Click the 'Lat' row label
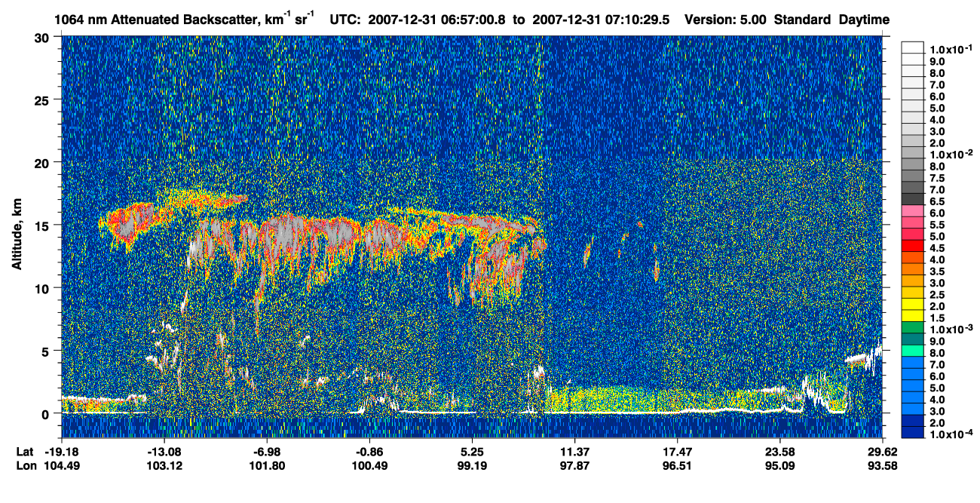Screen dimensions: 980x503 (25, 452)
